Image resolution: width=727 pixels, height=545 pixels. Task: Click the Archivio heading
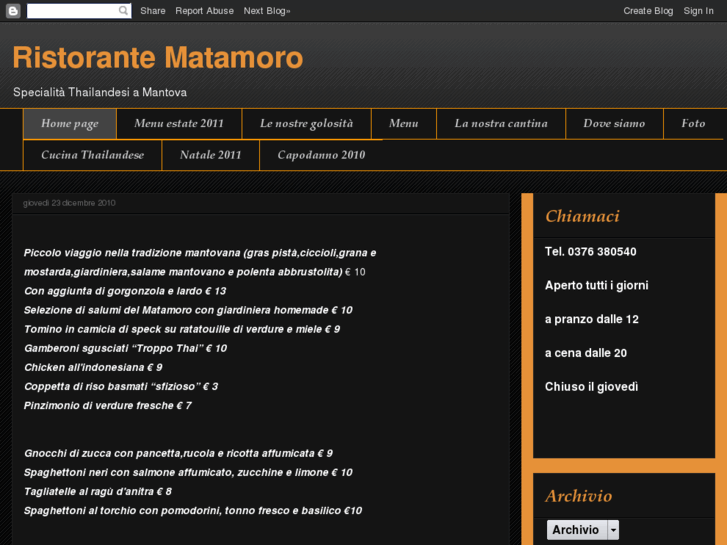579,496
